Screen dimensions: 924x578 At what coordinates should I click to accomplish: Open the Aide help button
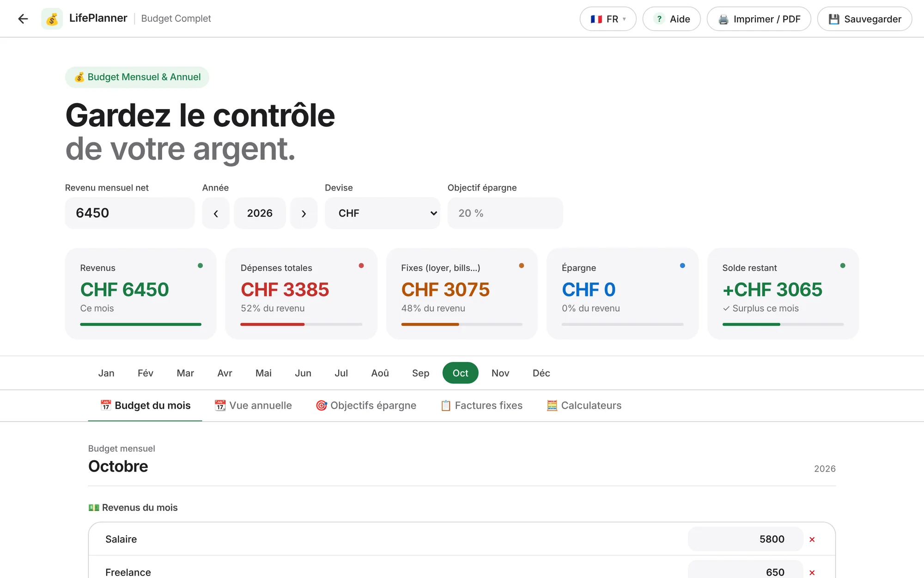(x=671, y=19)
